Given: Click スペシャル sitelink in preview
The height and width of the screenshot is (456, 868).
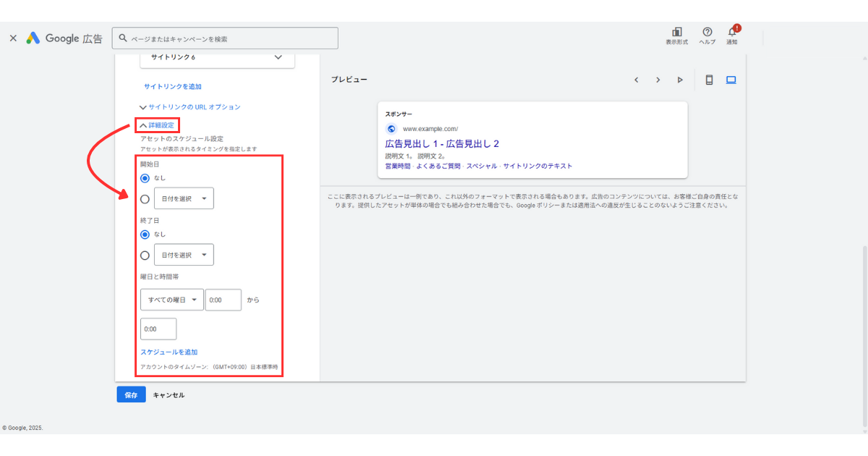Looking at the screenshot, I should [482, 166].
